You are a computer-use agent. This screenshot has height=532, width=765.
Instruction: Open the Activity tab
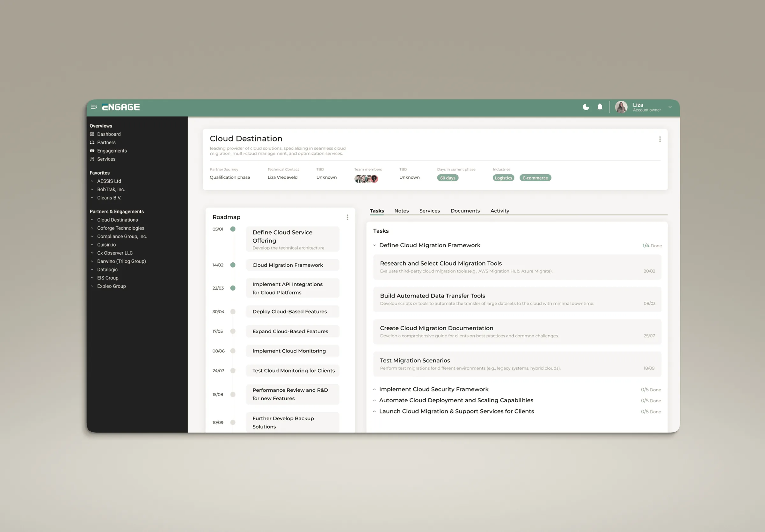(x=500, y=211)
